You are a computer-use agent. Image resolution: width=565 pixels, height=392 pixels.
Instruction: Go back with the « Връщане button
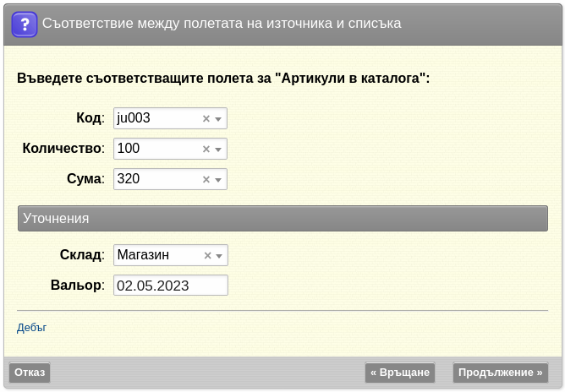[x=400, y=373]
